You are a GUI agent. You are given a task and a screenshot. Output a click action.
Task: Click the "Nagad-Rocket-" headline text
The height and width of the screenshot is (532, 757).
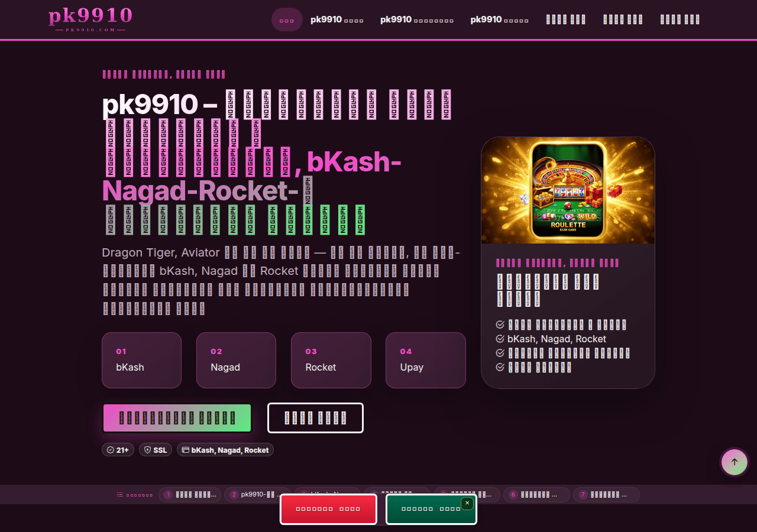pos(200,192)
